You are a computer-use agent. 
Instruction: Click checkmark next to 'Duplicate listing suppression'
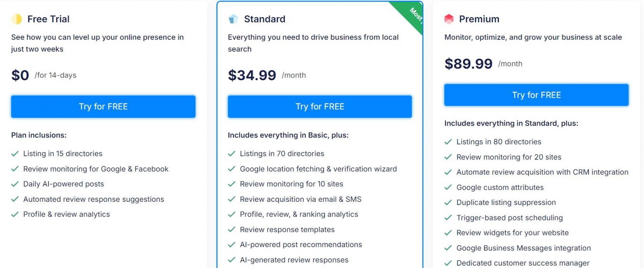pyautogui.click(x=448, y=203)
